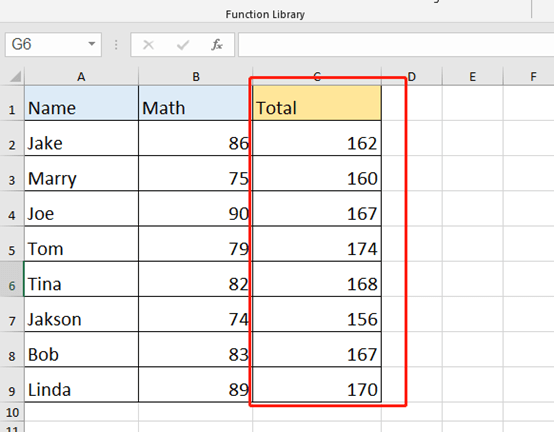Click the cell containing Linda
Image resolution: width=554 pixels, height=432 pixels.
click(81, 385)
